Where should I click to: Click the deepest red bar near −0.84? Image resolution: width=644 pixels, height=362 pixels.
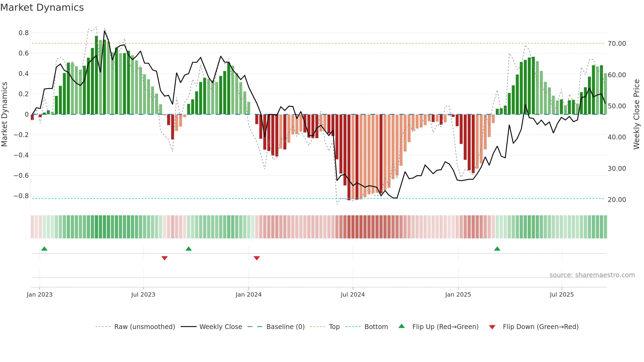coord(349,157)
